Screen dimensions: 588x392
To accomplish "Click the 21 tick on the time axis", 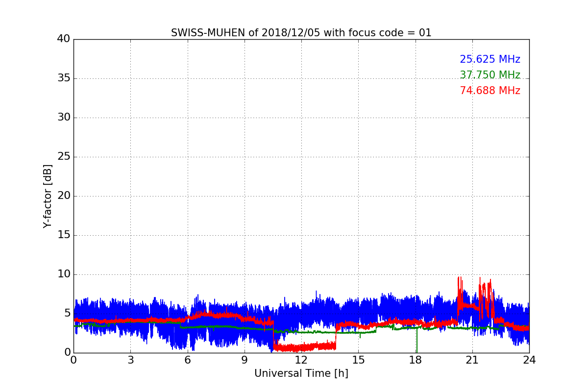I will click(472, 360).
